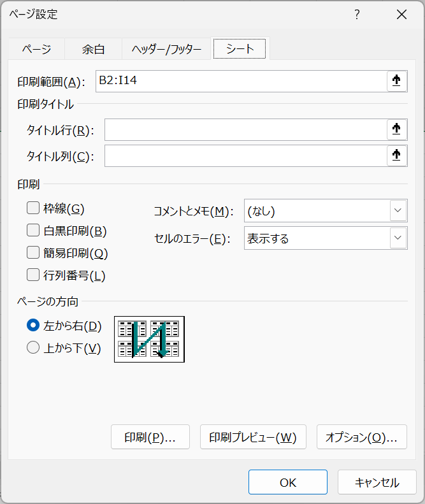Select the シート tab
This screenshot has width=425, height=504.
coord(240,48)
